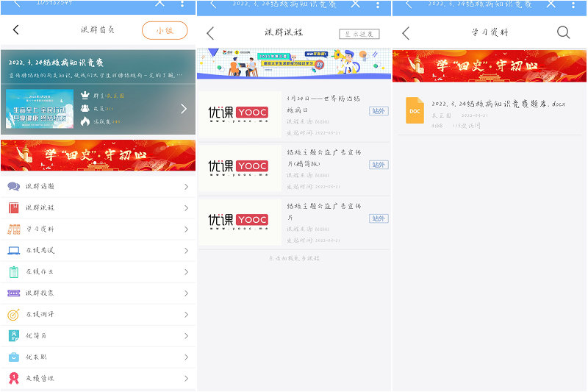This screenshot has height=392, width=588.
Task: Click the 学习资料 binder icon in menu
Action: coord(14,229)
